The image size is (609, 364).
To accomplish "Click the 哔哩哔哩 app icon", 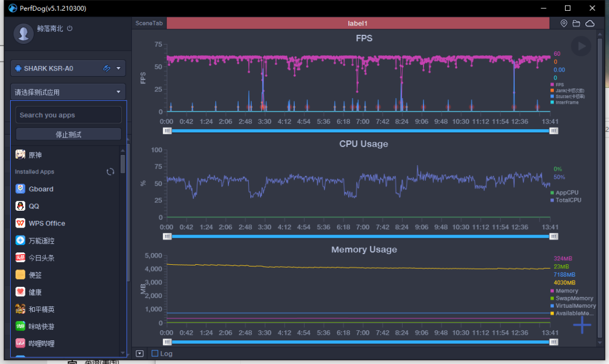I will [x=20, y=343].
